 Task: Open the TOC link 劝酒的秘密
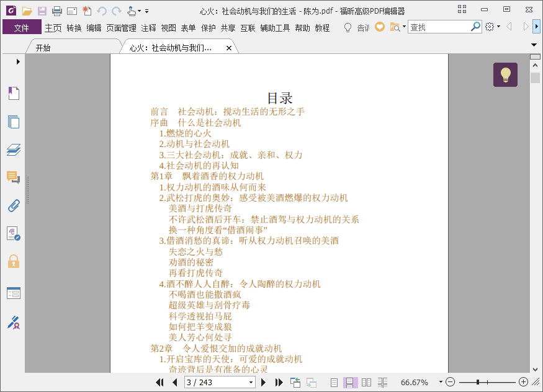(191, 262)
